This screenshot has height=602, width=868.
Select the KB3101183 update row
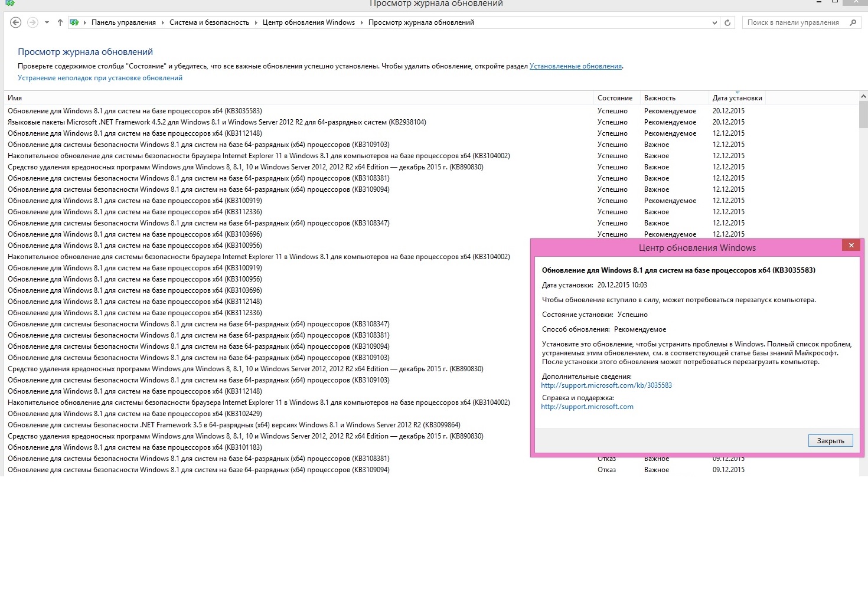[x=267, y=447]
